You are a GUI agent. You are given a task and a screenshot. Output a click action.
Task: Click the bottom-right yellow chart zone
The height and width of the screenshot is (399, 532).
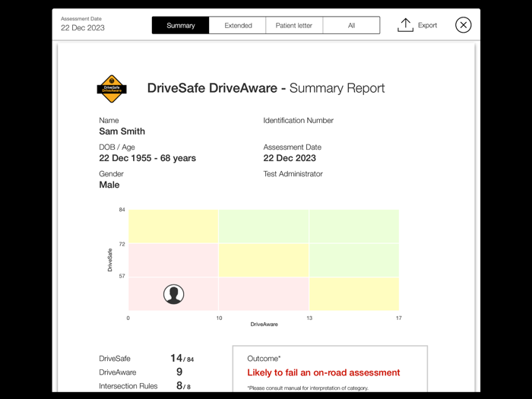coord(354,294)
